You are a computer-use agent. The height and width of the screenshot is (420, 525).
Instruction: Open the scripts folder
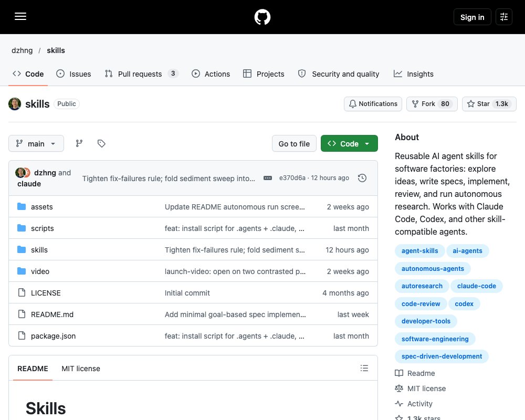pos(43,228)
